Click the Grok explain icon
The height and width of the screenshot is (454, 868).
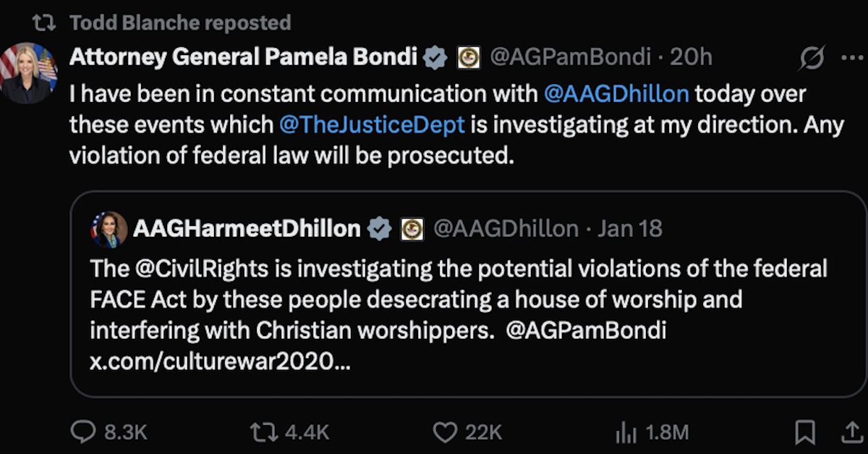coord(811,58)
